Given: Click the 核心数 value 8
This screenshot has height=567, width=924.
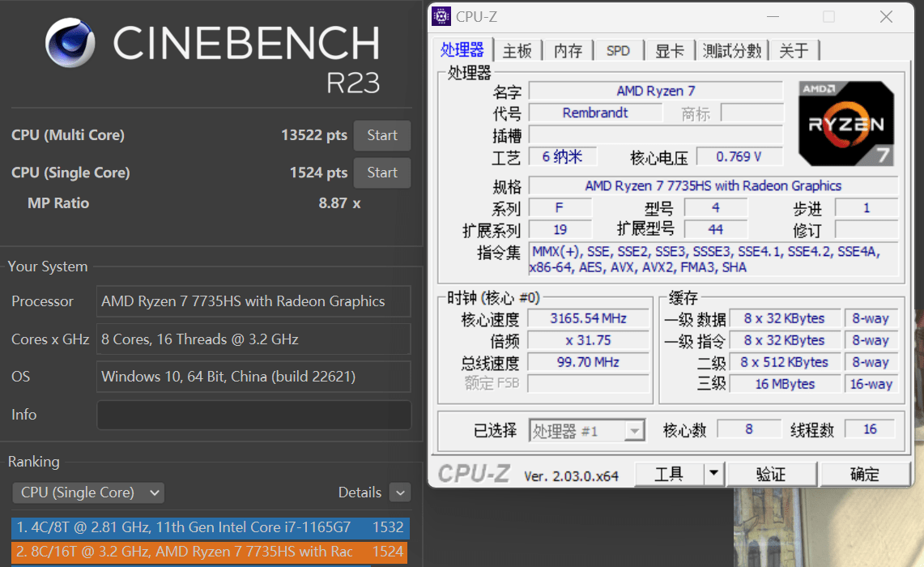Looking at the screenshot, I should click(748, 429).
